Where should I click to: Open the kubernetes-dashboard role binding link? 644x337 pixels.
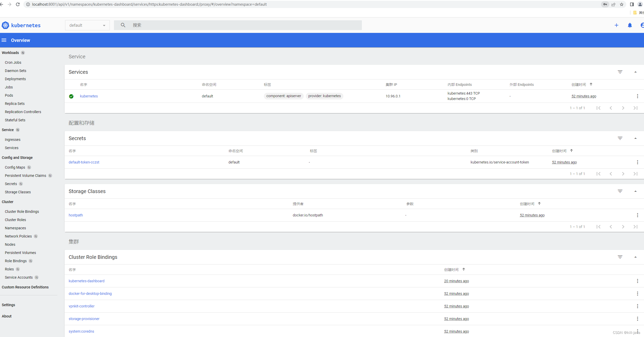pyautogui.click(x=86, y=281)
